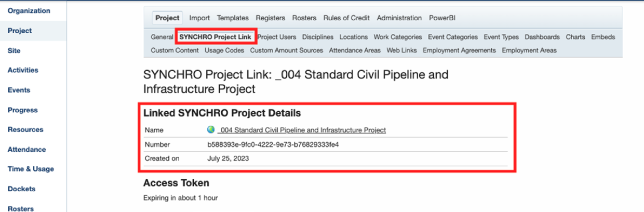Switch to SYNCHRO Project Link subtab
This screenshot has width=644, height=212.
pyautogui.click(x=215, y=37)
